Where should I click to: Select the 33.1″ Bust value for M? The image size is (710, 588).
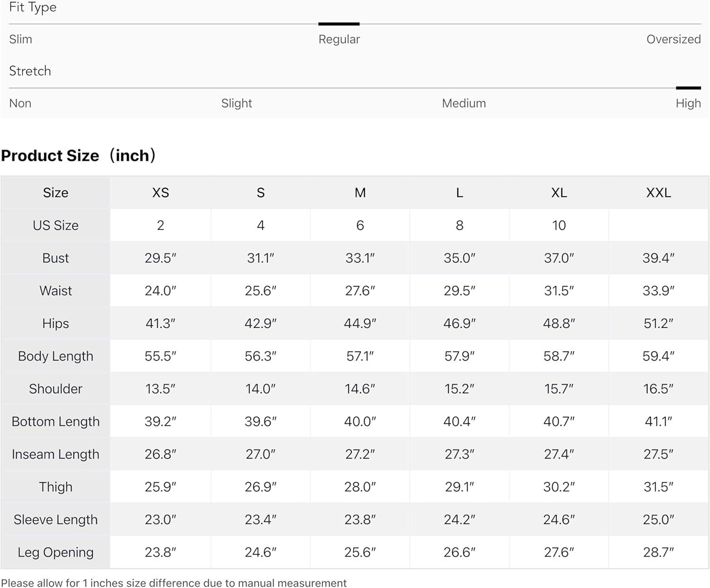360,258
